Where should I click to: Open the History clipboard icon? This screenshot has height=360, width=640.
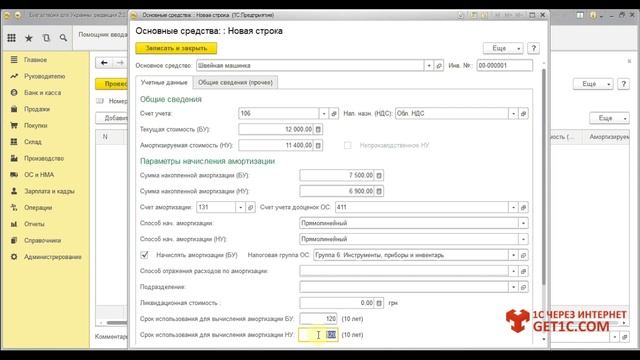pyautogui.click(x=46, y=38)
